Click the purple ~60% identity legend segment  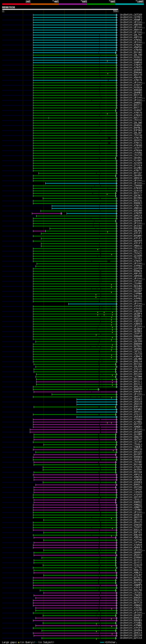(73, 4)
